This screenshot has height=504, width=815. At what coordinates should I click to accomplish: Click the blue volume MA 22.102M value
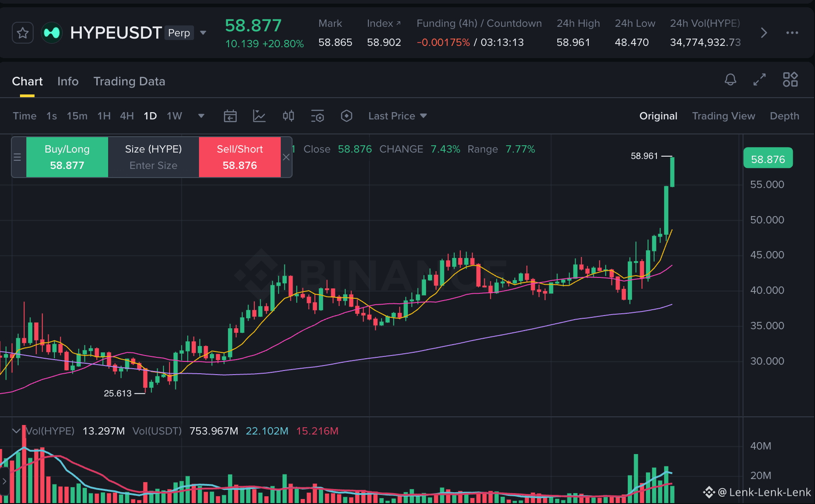pos(267,431)
